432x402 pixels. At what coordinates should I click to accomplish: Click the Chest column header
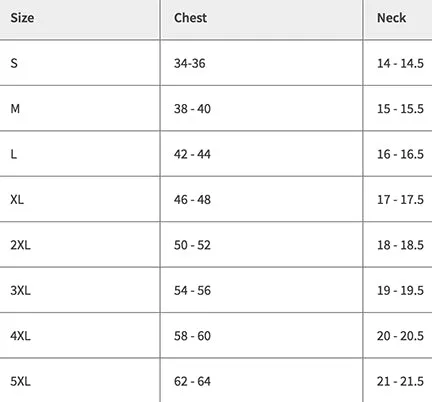190,18
